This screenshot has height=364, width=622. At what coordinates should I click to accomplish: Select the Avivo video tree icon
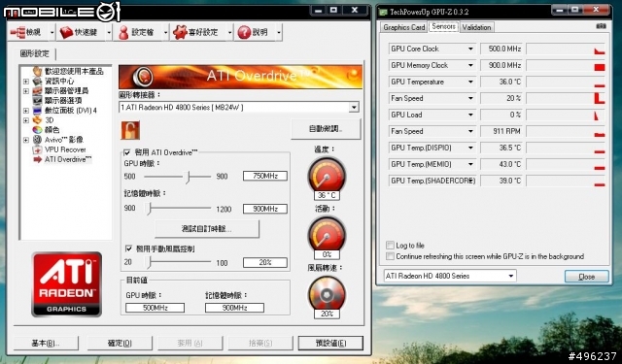click(37, 140)
